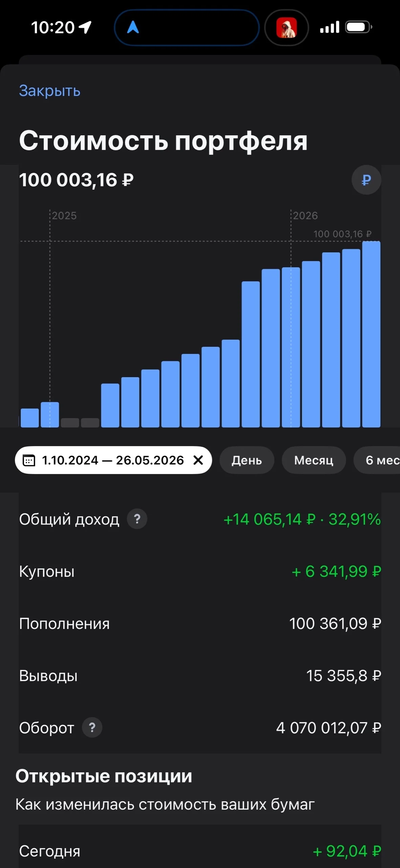
Task: Tap the navigation arrow pill in Dynamic Island
Action: coord(187,27)
